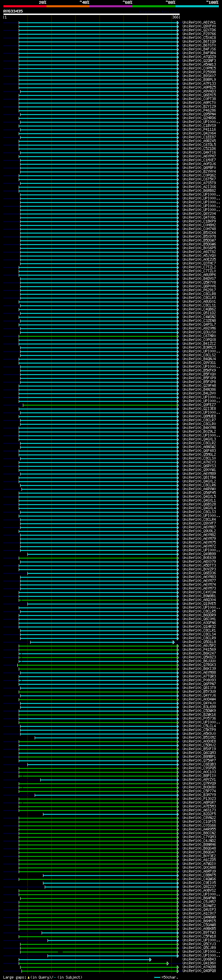Select UniRef100_Q8ITB4 label
Viewport: 222px width, 980px height.
click(199, 477)
